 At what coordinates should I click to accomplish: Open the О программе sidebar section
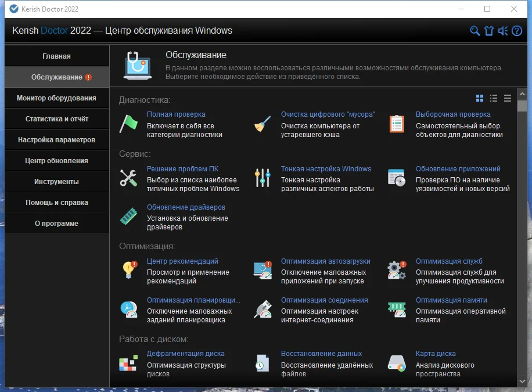[x=57, y=224]
